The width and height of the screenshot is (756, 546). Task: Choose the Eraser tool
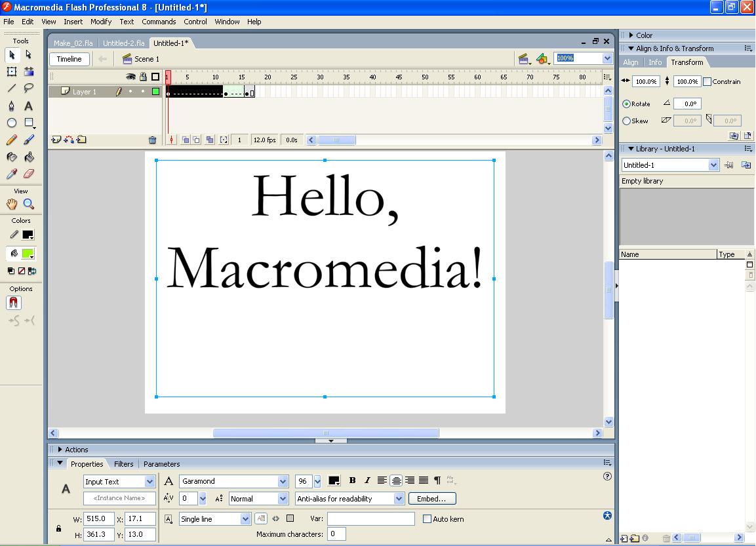(29, 174)
